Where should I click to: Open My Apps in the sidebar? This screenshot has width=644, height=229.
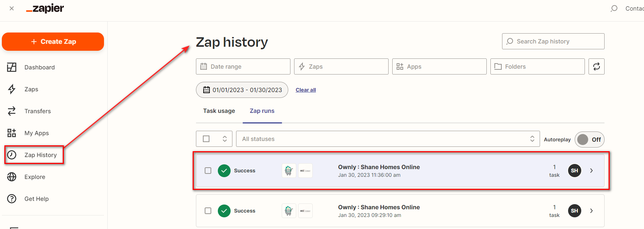pyautogui.click(x=36, y=133)
